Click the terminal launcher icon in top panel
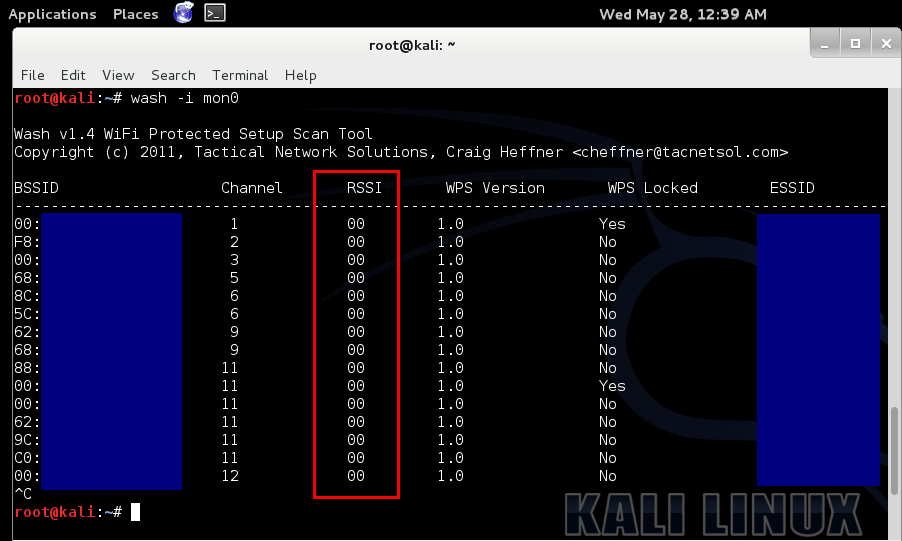 214,13
